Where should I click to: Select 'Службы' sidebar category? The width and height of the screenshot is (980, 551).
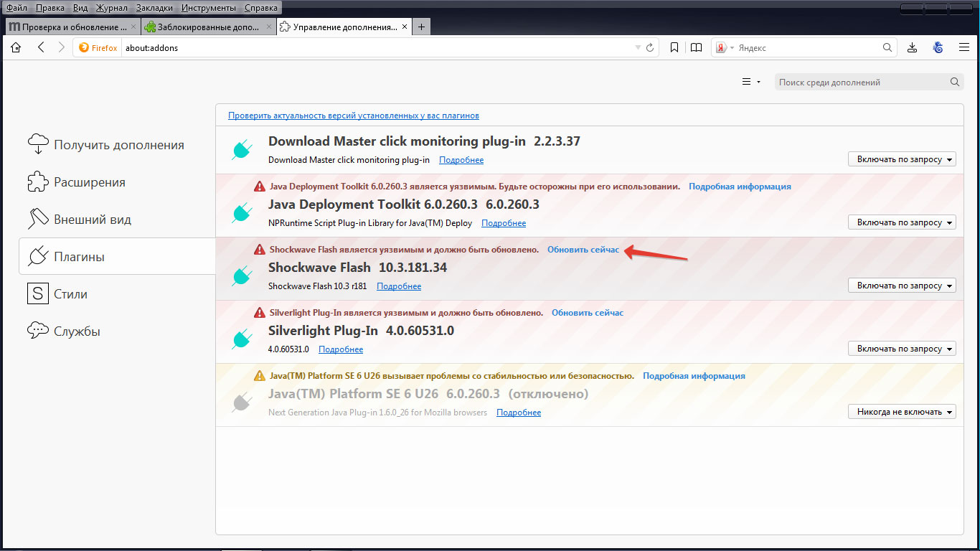tap(117, 331)
